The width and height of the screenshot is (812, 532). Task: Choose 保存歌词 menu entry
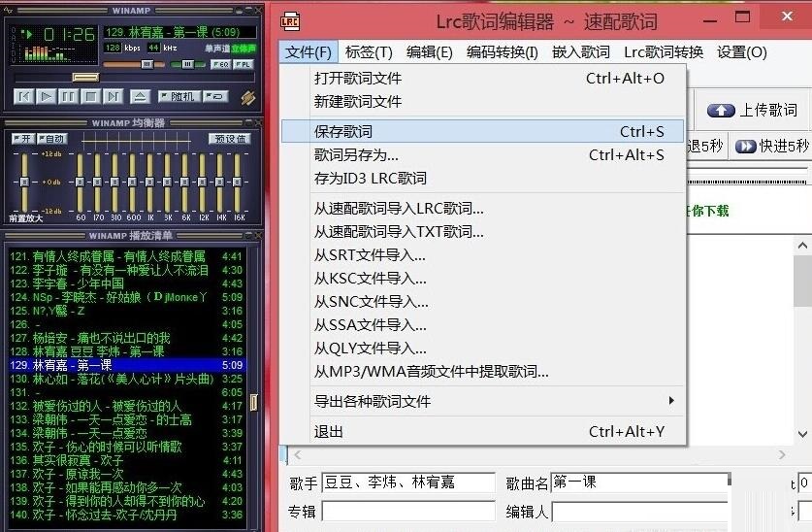(483, 132)
